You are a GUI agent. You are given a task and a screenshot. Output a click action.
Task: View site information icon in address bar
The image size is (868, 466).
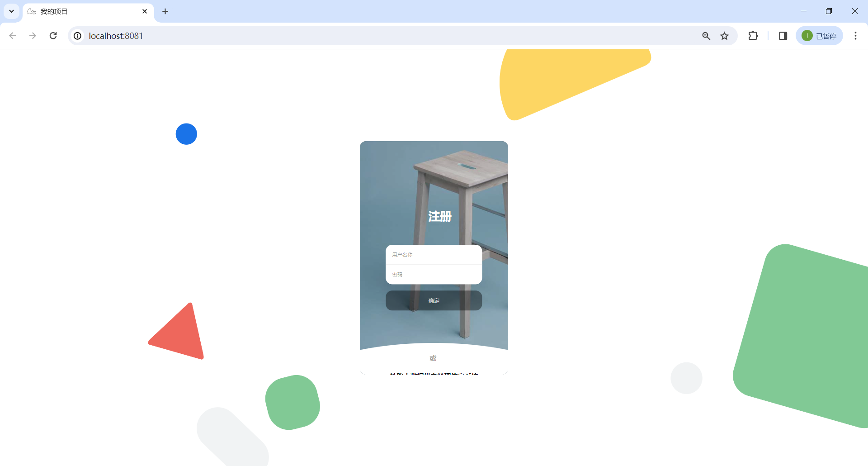click(78, 36)
